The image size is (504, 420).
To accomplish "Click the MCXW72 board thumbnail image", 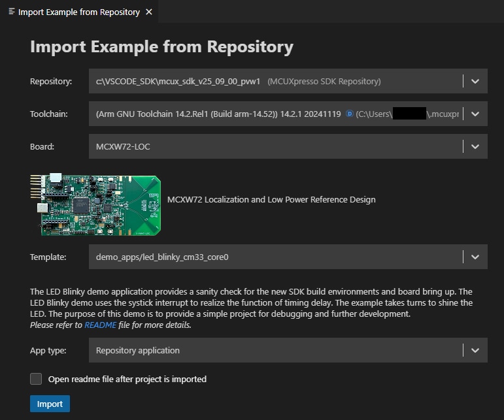I will 95,205.
